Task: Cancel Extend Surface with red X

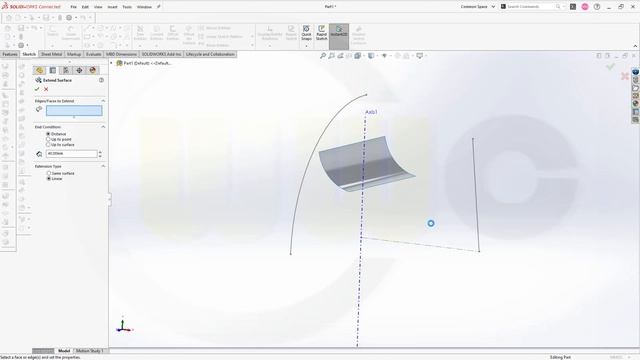Action: pyautogui.click(x=46, y=89)
